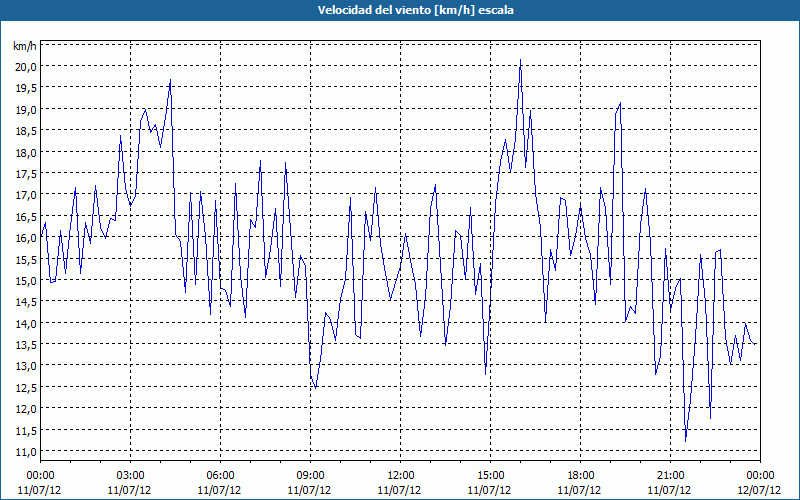Screen dimensions: 800x500
Task: Select the "16,0" y-axis value
Action: coord(26,238)
